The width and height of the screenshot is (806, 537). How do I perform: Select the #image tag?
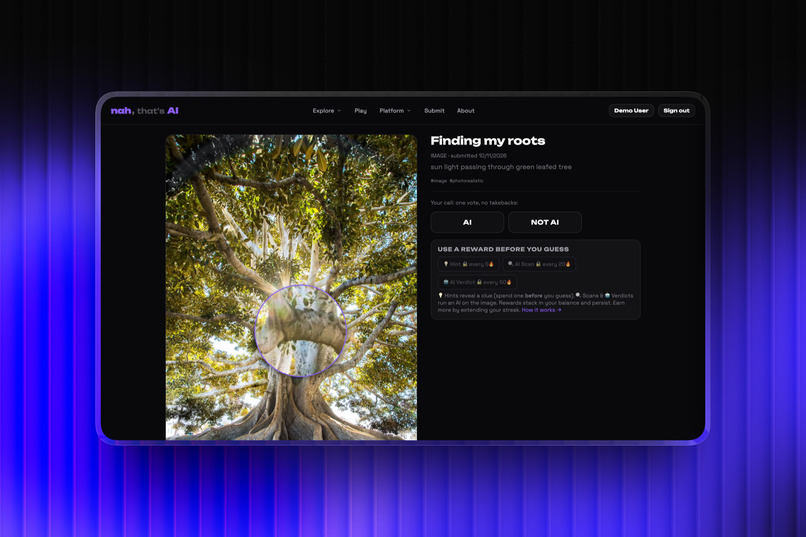pos(438,181)
